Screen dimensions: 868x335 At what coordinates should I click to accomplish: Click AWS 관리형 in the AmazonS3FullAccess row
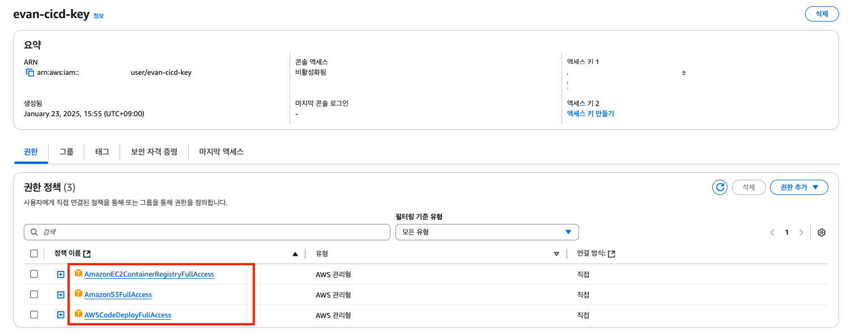tap(333, 295)
